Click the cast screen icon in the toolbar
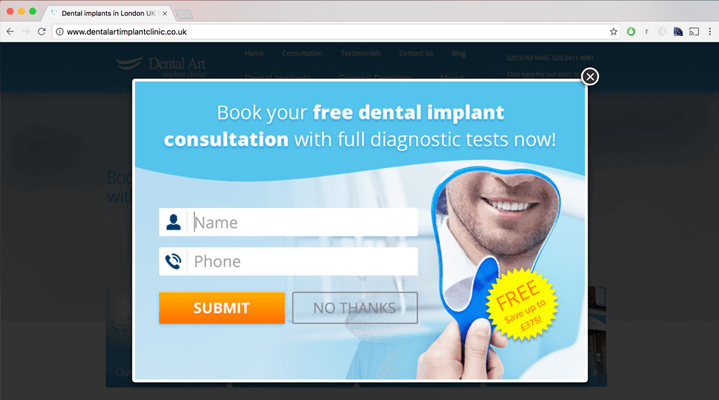 click(x=694, y=32)
